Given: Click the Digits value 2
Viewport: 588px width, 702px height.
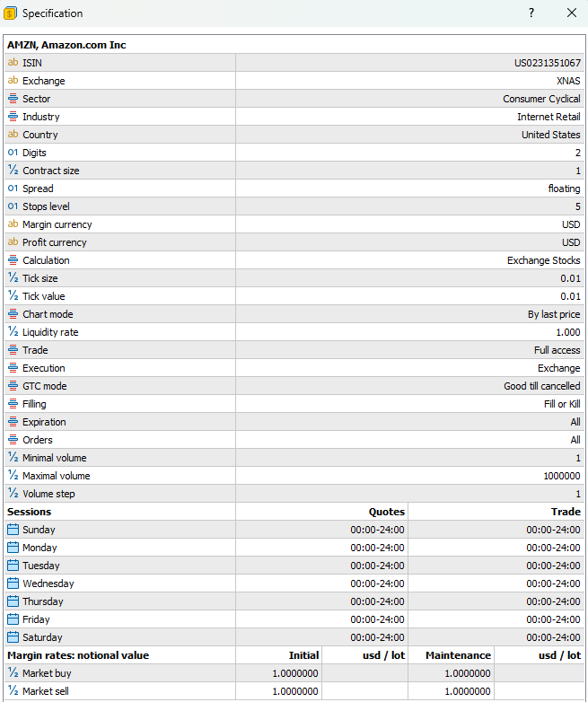Looking at the screenshot, I should click(578, 153).
